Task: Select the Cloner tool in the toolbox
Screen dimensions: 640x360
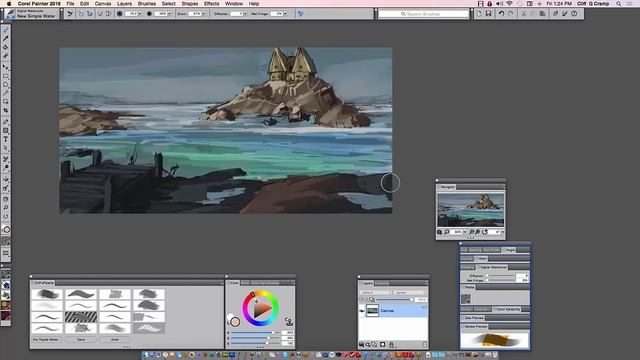Action: [x=6, y=158]
